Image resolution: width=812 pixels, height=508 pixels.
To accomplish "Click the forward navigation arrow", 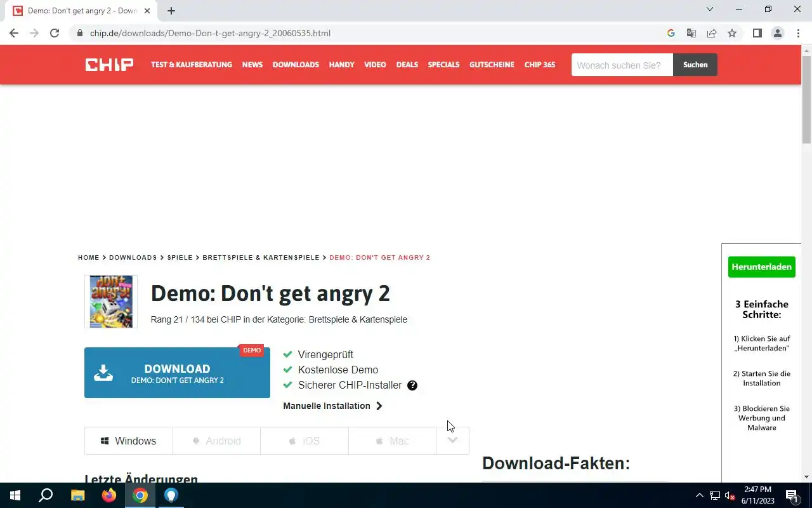I will click(x=34, y=33).
